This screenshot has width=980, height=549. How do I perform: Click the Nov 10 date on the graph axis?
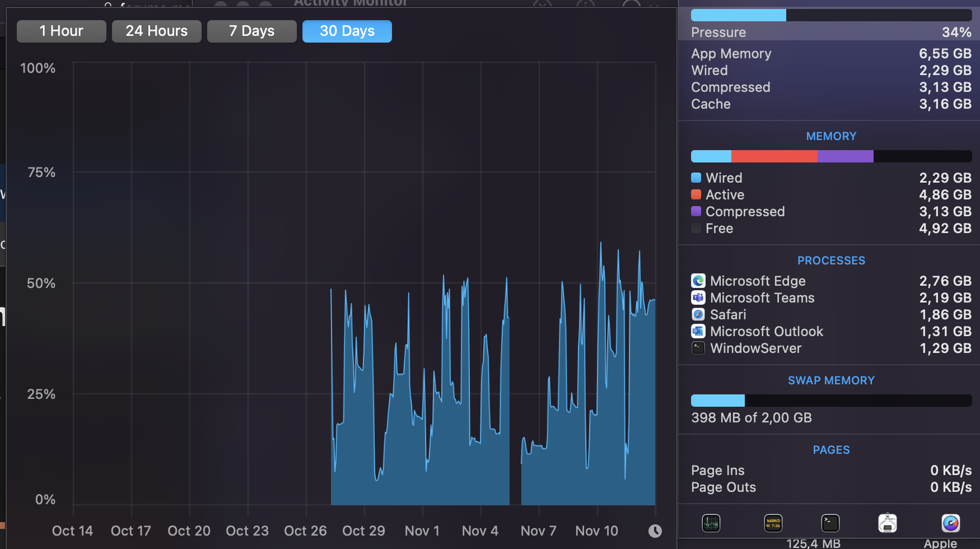[x=596, y=531]
